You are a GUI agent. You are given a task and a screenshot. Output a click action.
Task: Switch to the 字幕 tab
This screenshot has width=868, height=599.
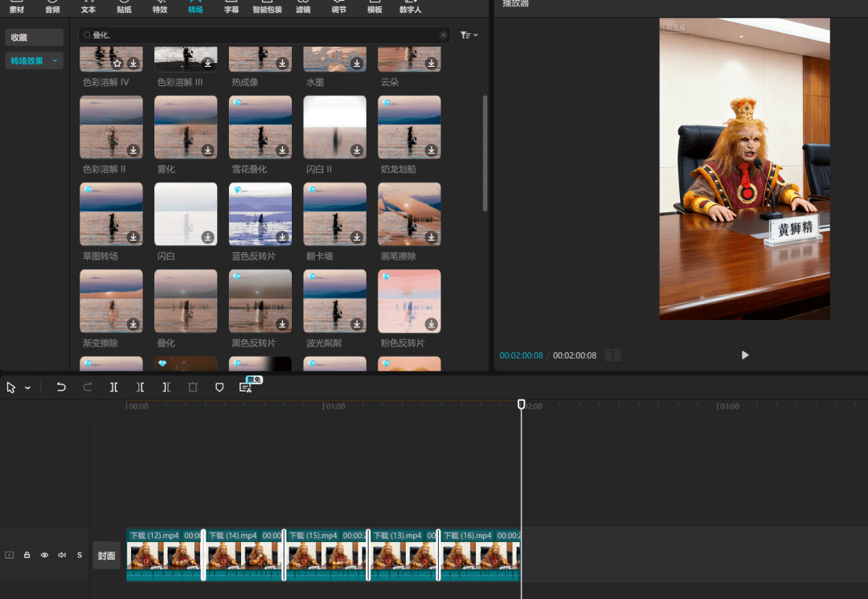231,7
